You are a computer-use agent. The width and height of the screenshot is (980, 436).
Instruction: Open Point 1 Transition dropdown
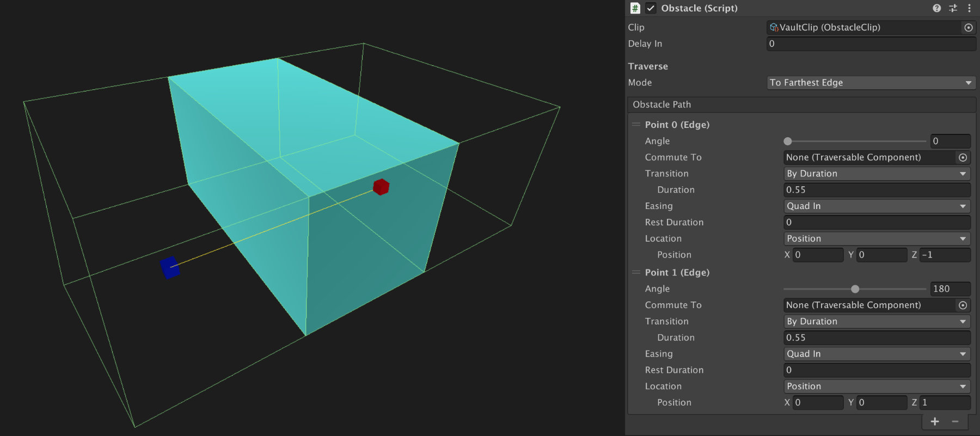[877, 322]
